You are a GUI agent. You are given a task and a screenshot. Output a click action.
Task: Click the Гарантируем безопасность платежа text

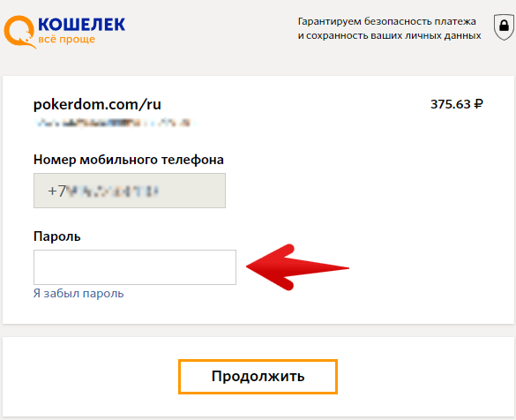[x=386, y=22]
